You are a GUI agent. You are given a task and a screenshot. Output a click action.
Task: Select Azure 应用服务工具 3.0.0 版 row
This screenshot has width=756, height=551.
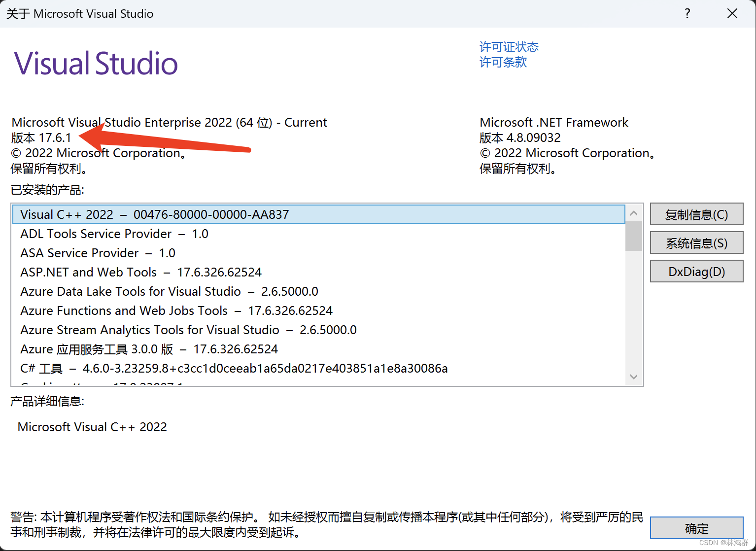pos(319,349)
